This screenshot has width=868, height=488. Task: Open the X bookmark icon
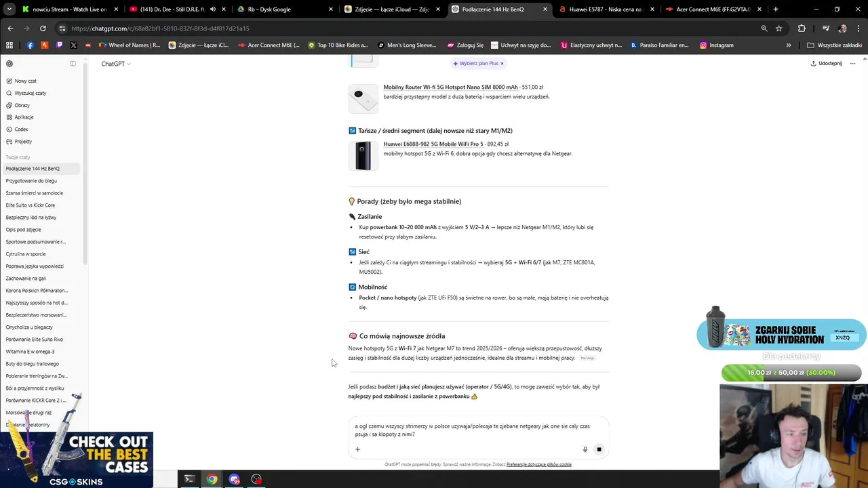73,45
